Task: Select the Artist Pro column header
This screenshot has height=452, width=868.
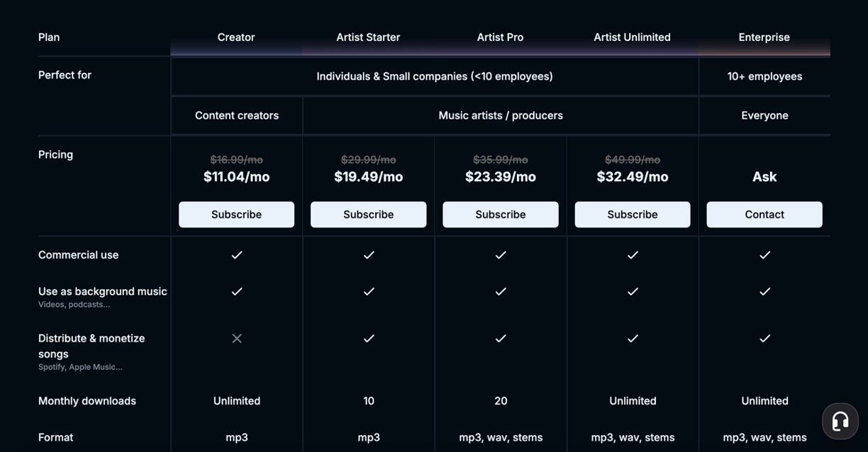Action: click(500, 38)
